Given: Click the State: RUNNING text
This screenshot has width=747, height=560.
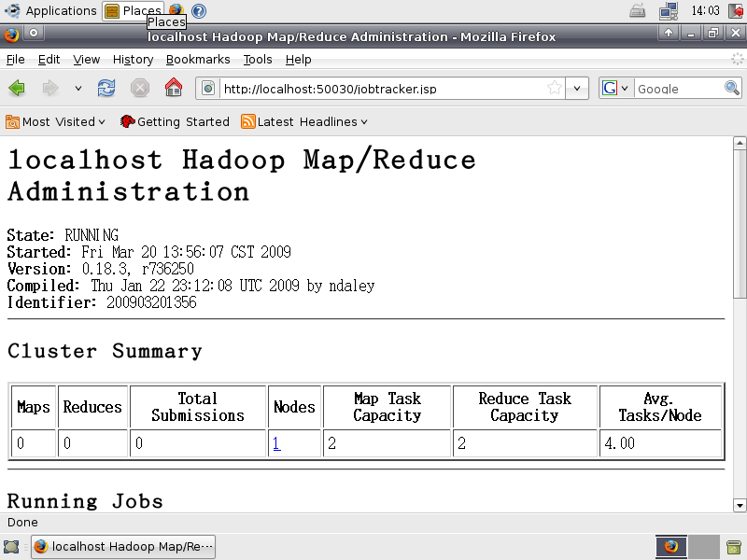Looking at the screenshot, I should pyautogui.click(x=63, y=235).
